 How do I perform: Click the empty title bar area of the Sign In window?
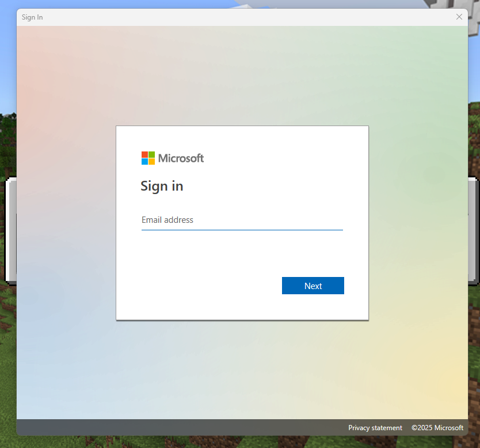230,17
